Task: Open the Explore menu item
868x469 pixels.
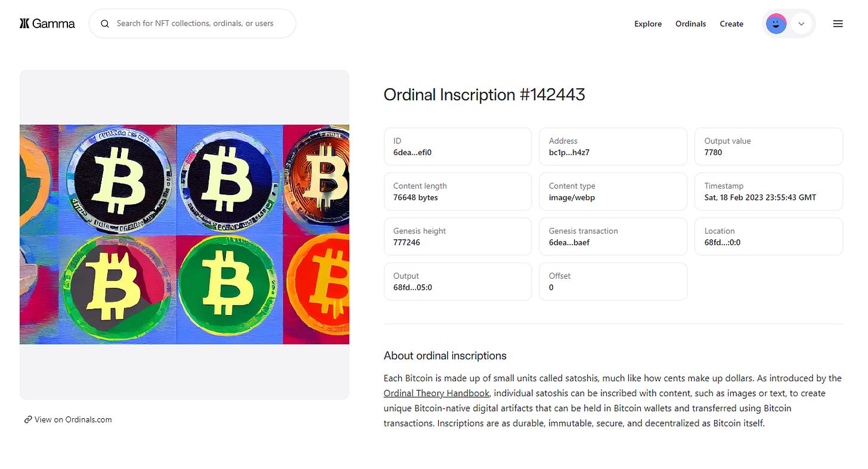Action: tap(647, 24)
